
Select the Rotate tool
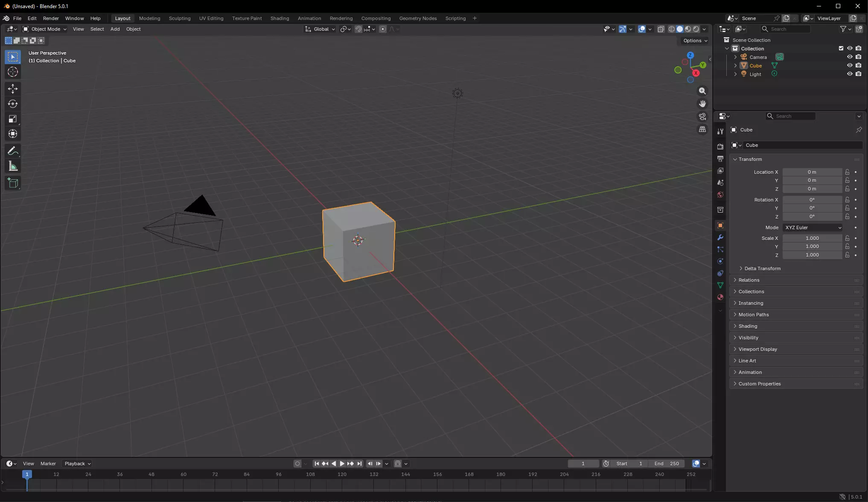coord(13,104)
